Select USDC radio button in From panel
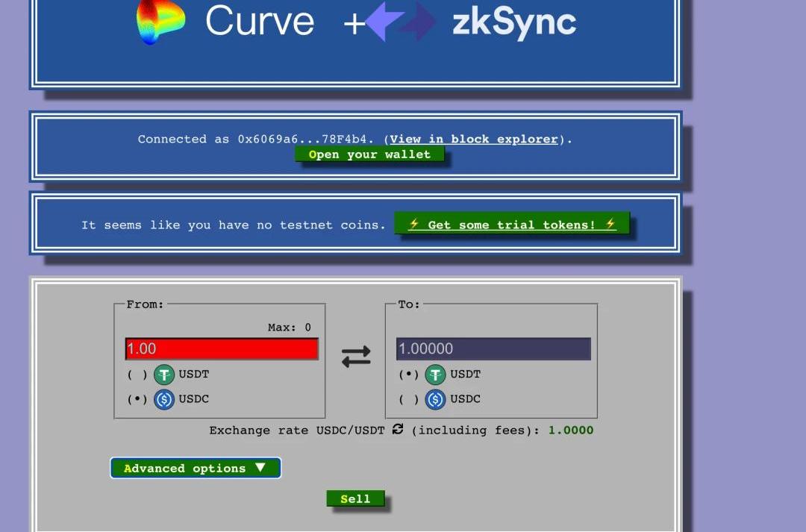Image resolution: width=806 pixels, height=532 pixels. pos(137,399)
